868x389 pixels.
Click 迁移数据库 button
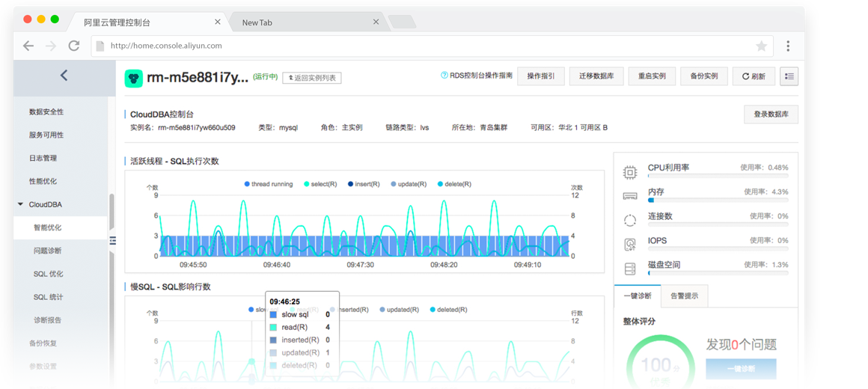[597, 76]
